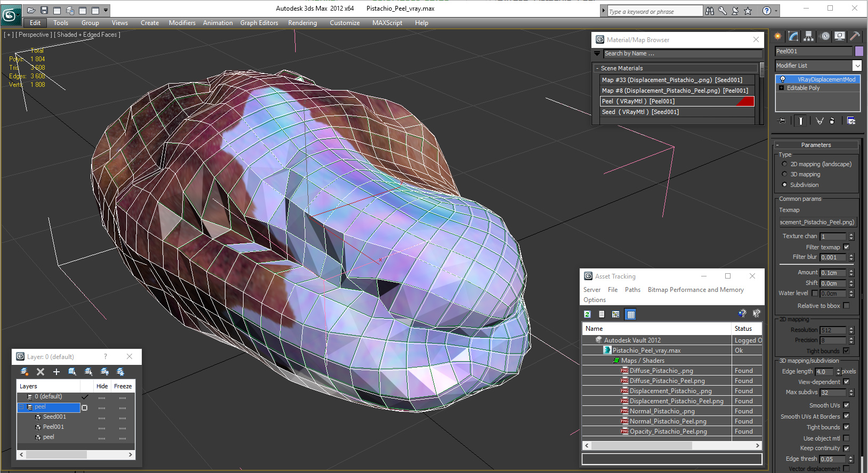This screenshot has height=473, width=868.
Task: Toggle Show End Result icon
Action: point(800,121)
